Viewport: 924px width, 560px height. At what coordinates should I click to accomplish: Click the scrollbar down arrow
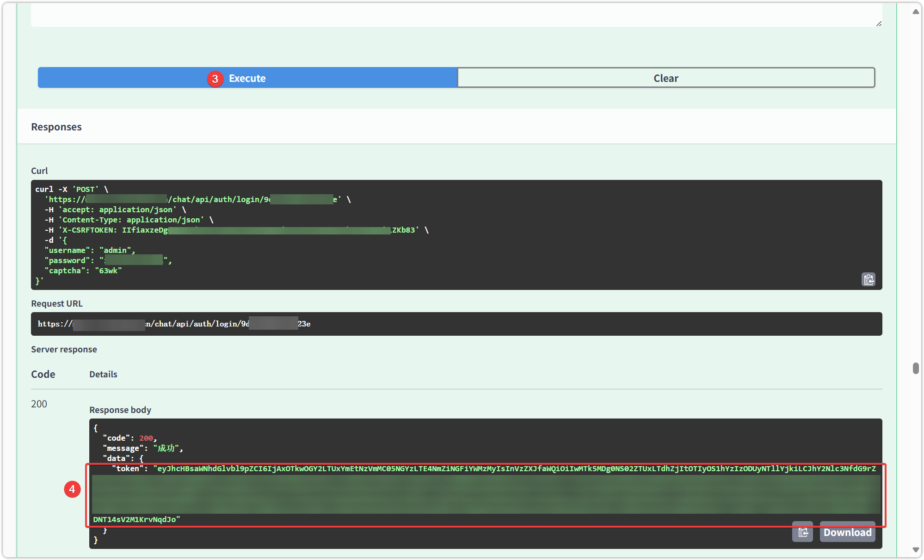tap(916, 549)
